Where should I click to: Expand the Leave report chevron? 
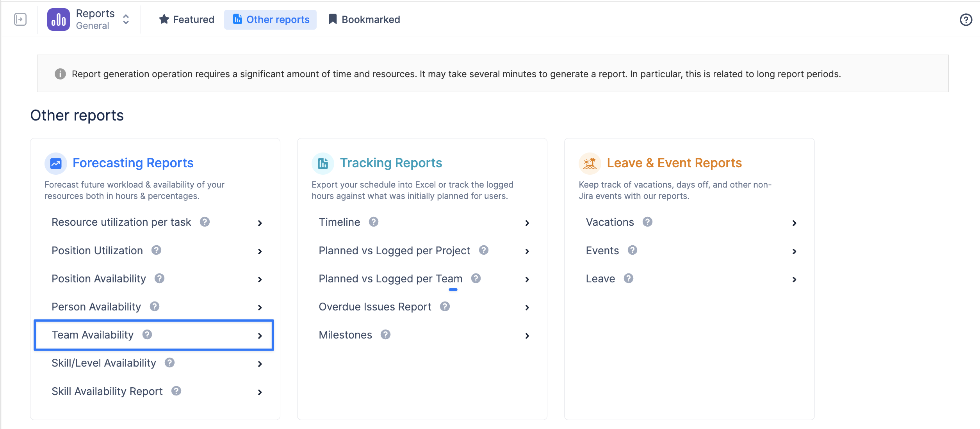tap(794, 279)
